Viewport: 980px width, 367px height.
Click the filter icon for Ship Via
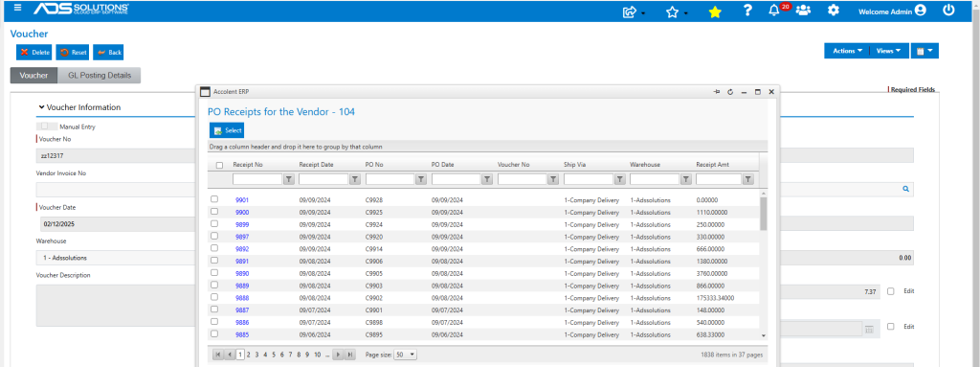tap(619, 179)
